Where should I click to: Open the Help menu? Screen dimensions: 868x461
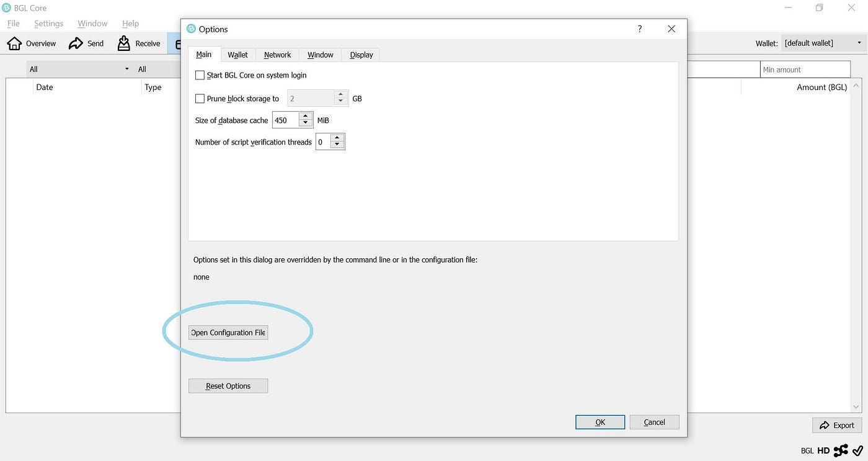tap(130, 24)
